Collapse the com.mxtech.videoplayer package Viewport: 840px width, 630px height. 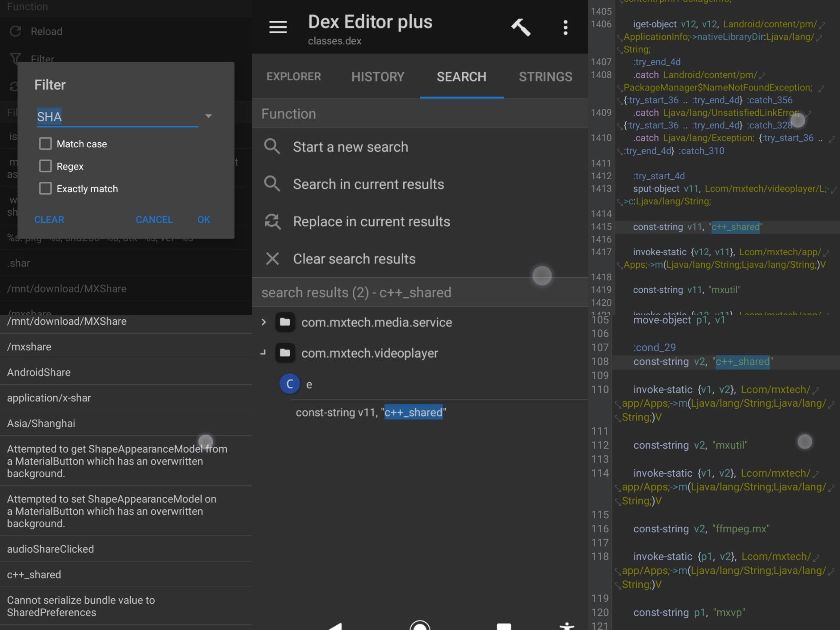click(x=264, y=353)
